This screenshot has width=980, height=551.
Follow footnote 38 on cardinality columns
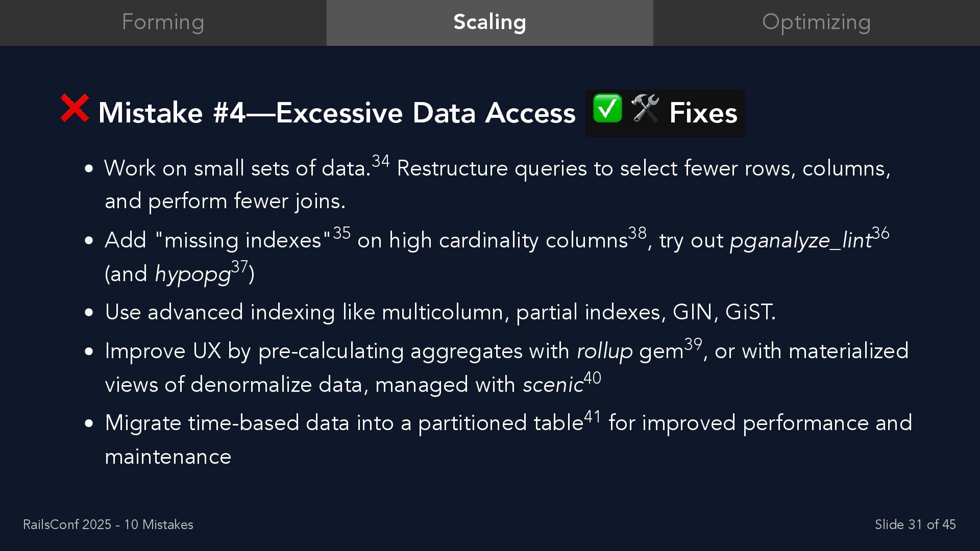pos(638,233)
